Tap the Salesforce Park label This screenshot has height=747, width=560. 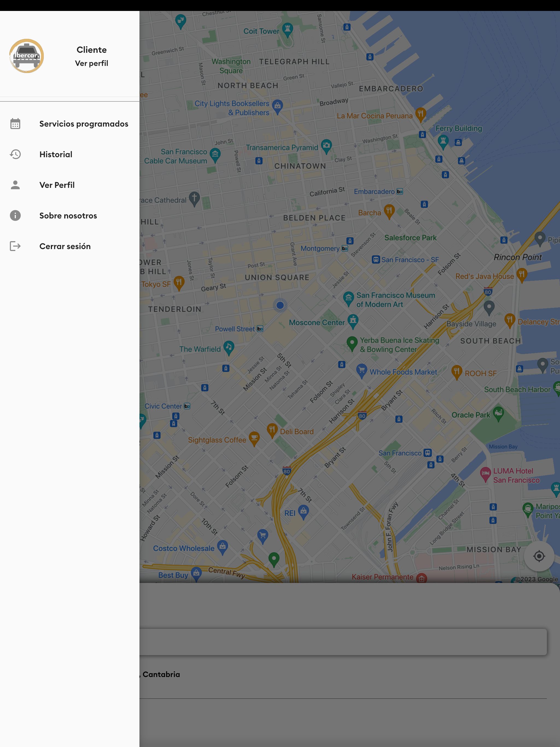(x=410, y=238)
